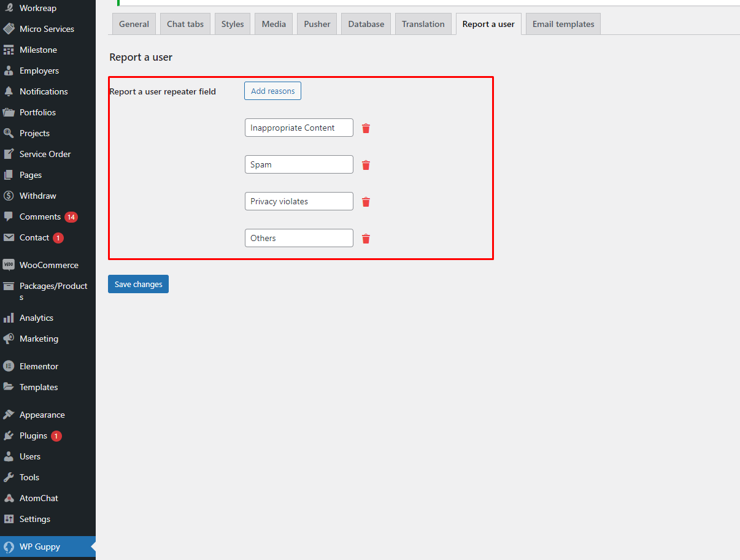Click the Notifications bell icon
This screenshot has height=560, width=740.
(9, 91)
